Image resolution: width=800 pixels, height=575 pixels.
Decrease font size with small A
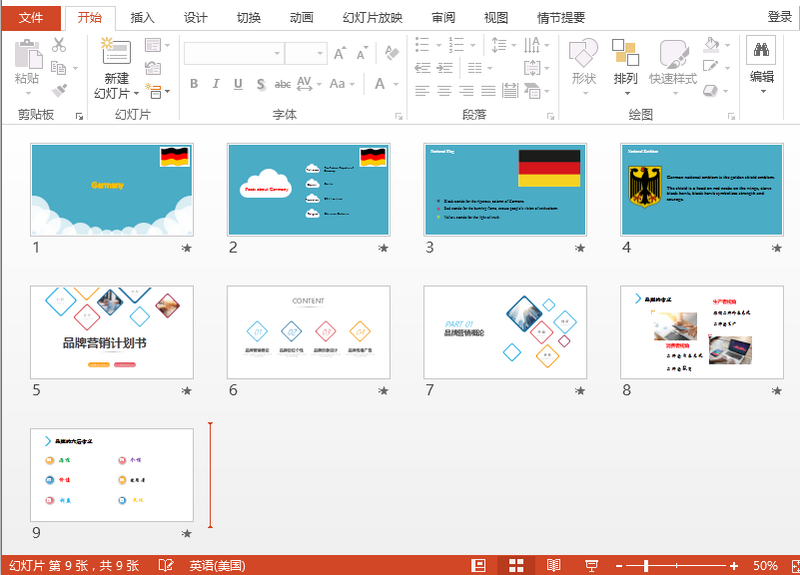(362, 54)
